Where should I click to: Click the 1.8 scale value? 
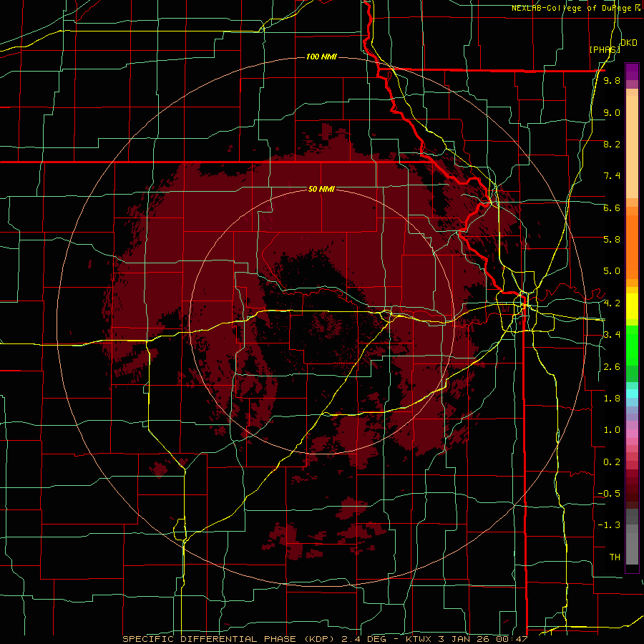pos(612,399)
